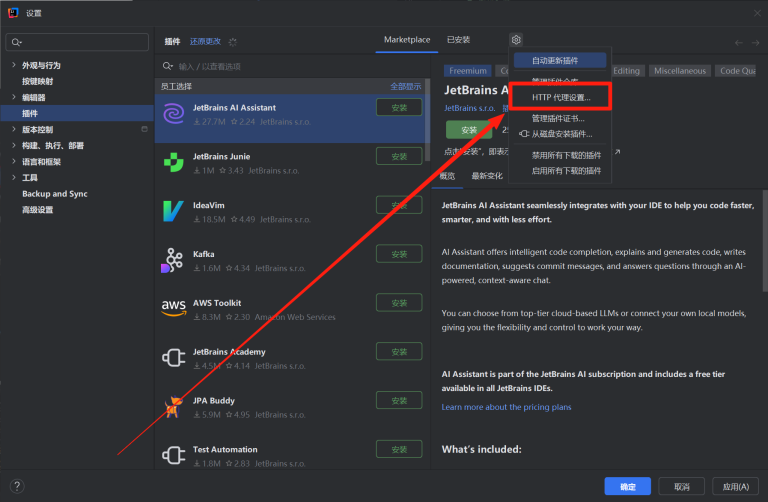Screen dimensions: 768x502
Task: Expand the 版本控制 tree node
Action: pyautogui.click(x=13, y=130)
